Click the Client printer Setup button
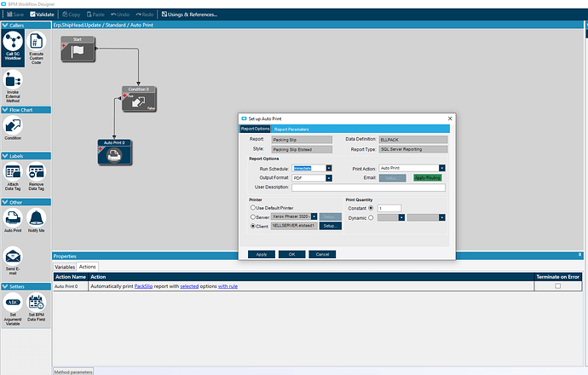 (331, 226)
